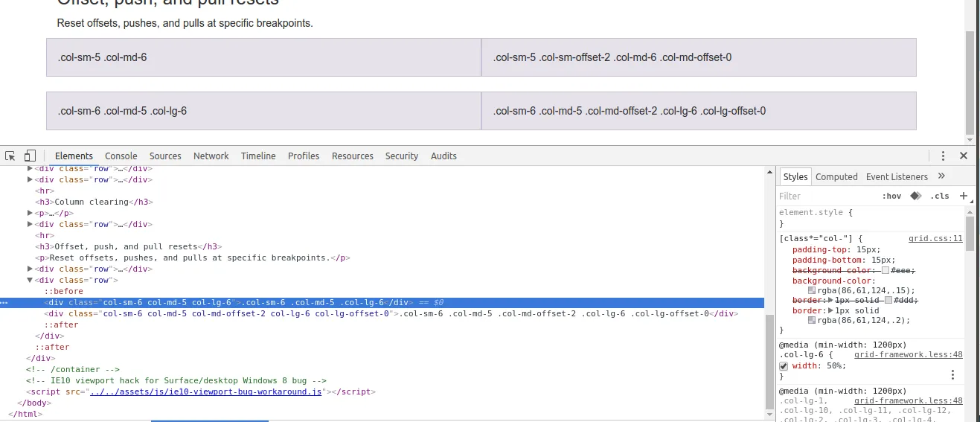Image resolution: width=980 pixels, height=422 pixels.
Task: Show more Styles pane tabs chevron
Action: (x=941, y=176)
